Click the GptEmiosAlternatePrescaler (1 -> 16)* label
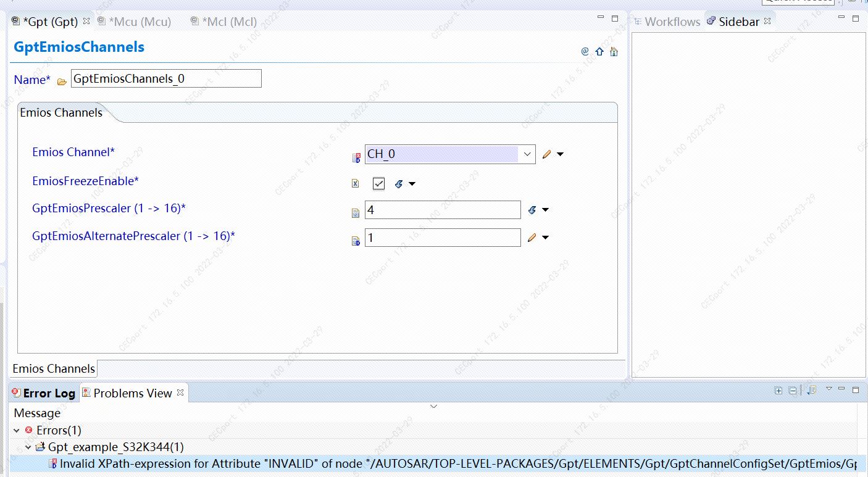868x477 pixels. coord(133,236)
